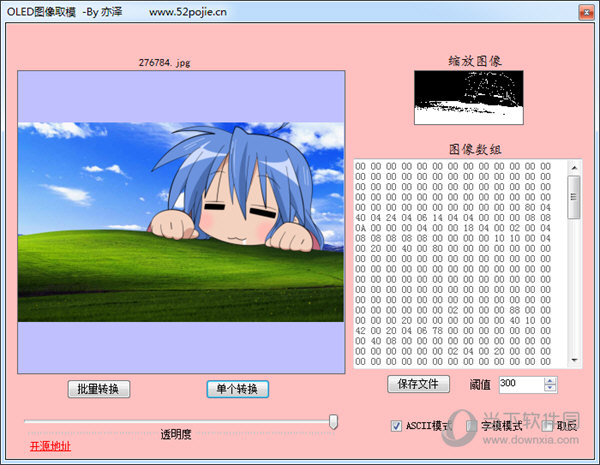Click the 缩放图像 scaled preview thumbnail

(468, 98)
